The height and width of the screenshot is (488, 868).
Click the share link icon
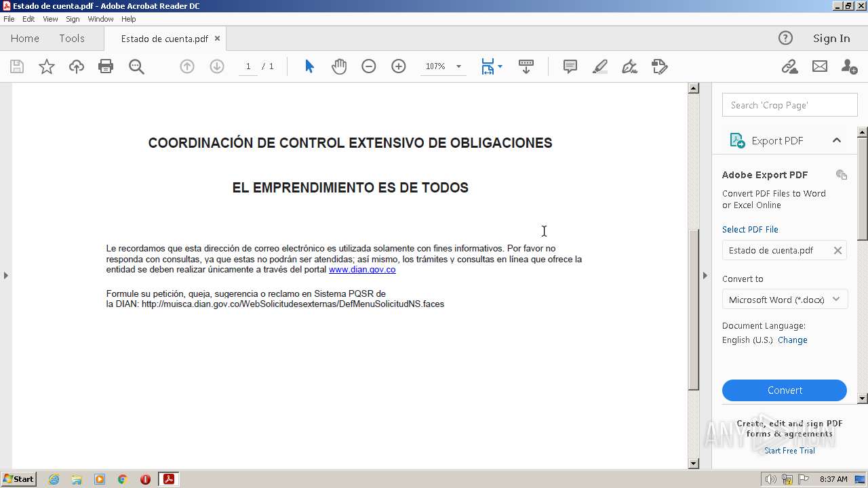(789, 66)
